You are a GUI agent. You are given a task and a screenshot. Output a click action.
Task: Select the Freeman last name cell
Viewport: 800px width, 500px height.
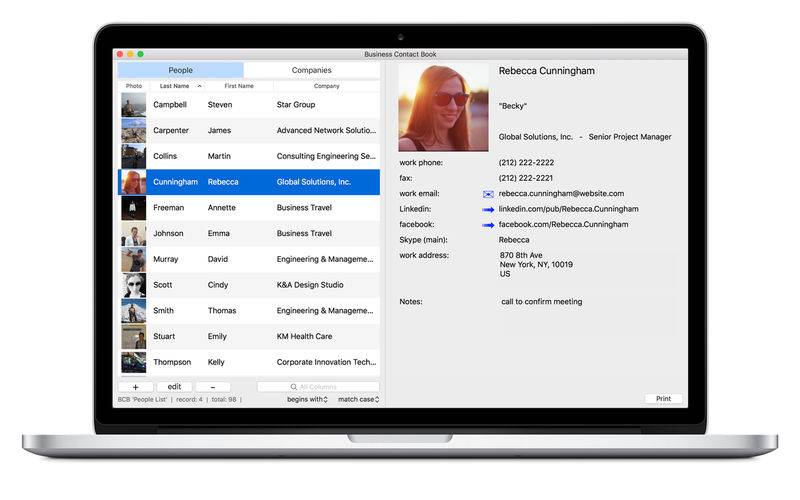point(168,208)
